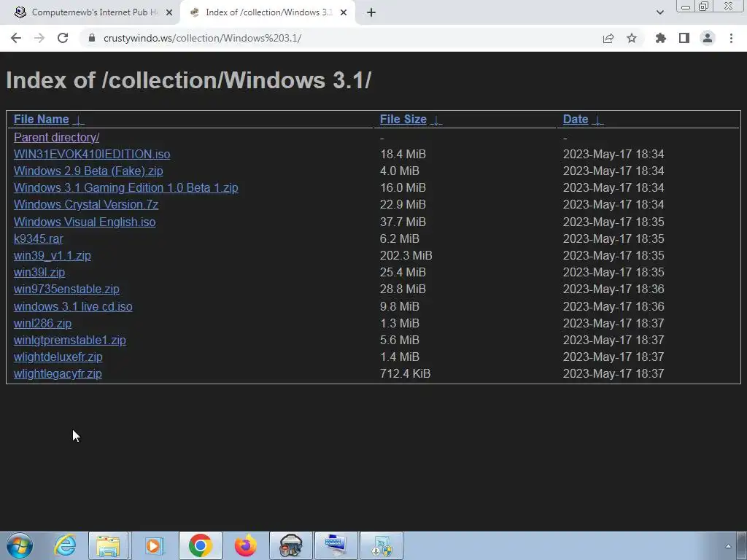
Task: Share this page using the share icon
Action: coord(608,38)
